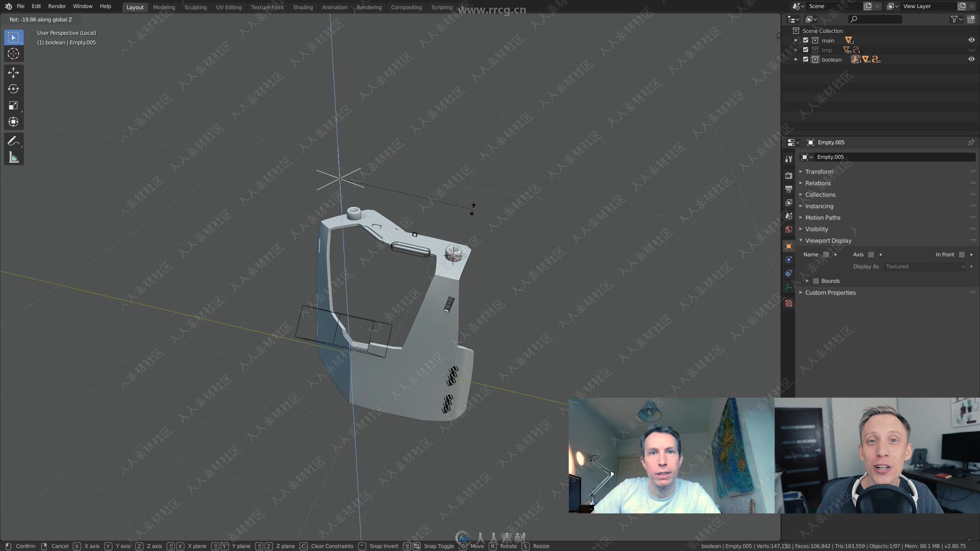Click the Snap Toggle in status bar
The image size is (980, 551).
point(438,546)
